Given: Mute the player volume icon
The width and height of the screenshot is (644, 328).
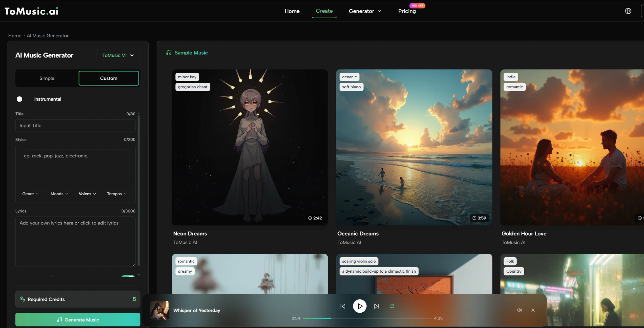Looking at the screenshot, I should click(519, 310).
